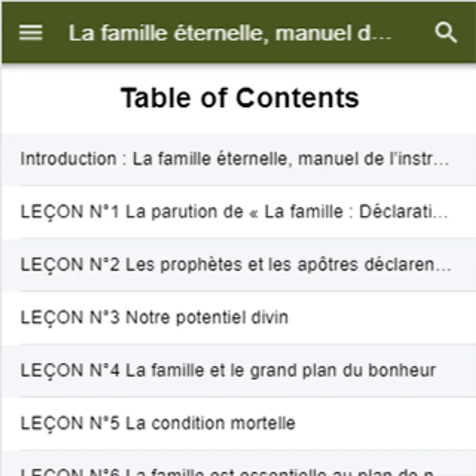This screenshot has width=476, height=476.
Task: Open LEÇON N°1 La parution entry
Action: (235, 212)
